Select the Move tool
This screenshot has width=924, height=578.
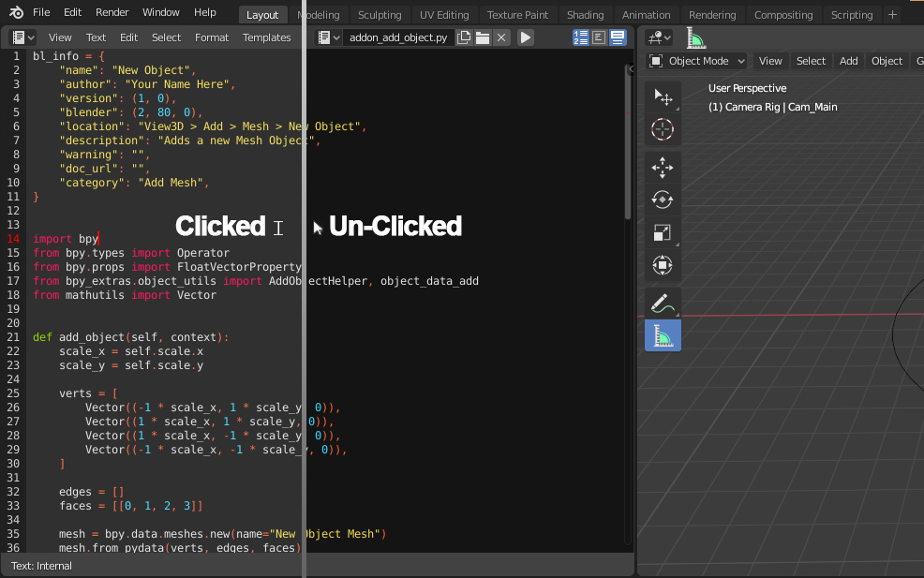tap(663, 168)
